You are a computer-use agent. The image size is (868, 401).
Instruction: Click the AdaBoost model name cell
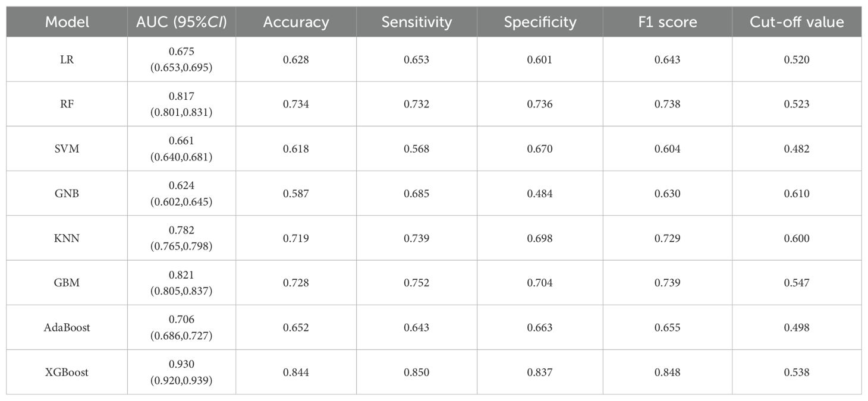(x=67, y=327)
